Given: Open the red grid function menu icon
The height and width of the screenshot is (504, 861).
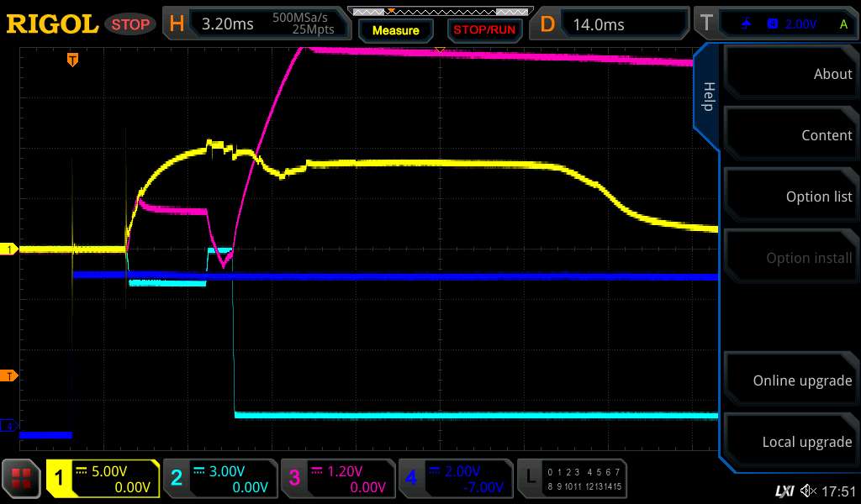Looking at the screenshot, I should 23,479.
